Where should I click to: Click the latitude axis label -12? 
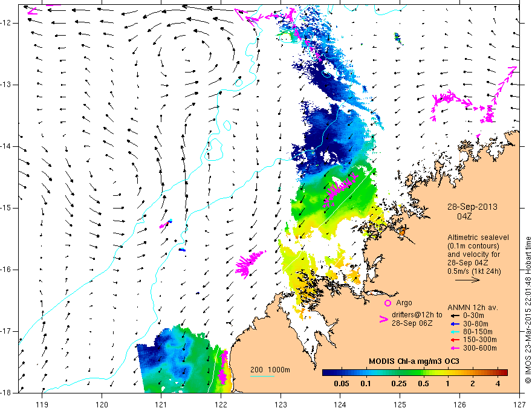(7, 23)
